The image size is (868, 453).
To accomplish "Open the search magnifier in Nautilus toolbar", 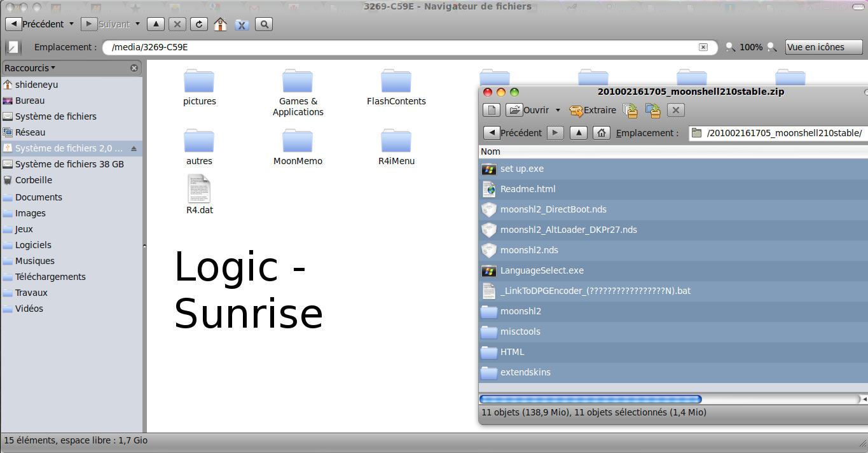I will click(264, 24).
